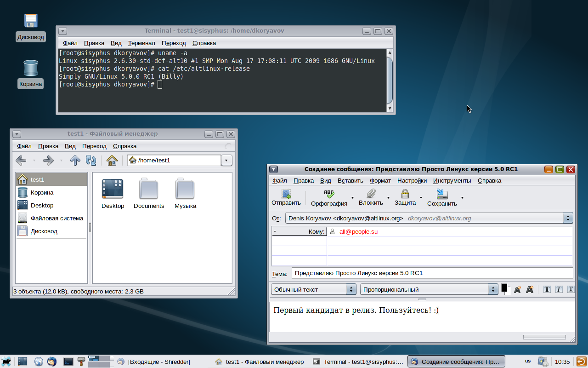Open file manager location history dropdown arrow
The image size is (588, 368).
[x=226, y=161]
